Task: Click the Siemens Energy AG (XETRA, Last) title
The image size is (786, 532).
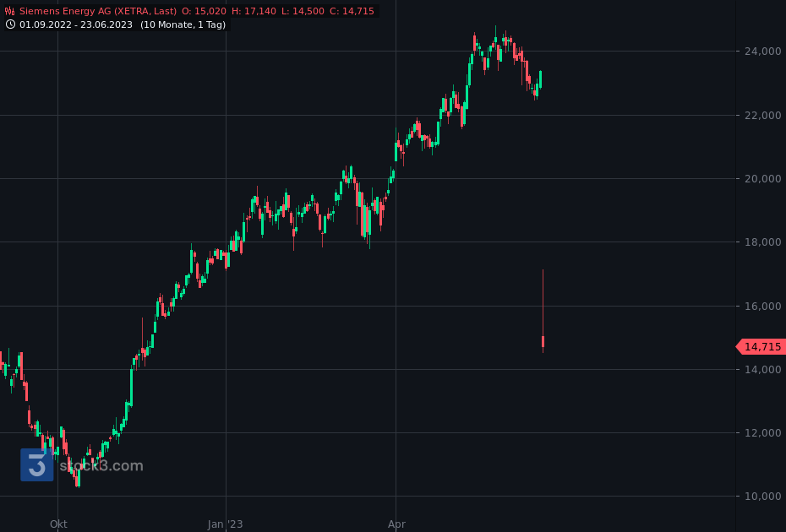Action: click(98, 11)
